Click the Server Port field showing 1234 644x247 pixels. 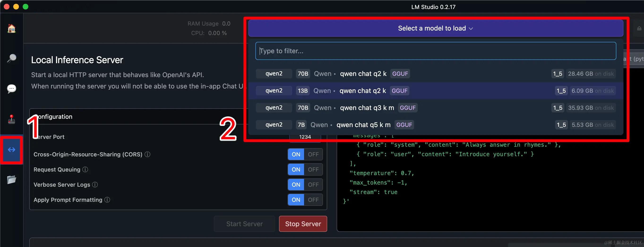(x=305, y=137)
